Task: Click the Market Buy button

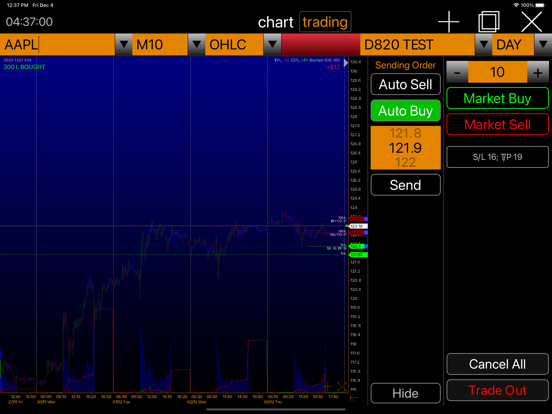Action: coord(497,98)
